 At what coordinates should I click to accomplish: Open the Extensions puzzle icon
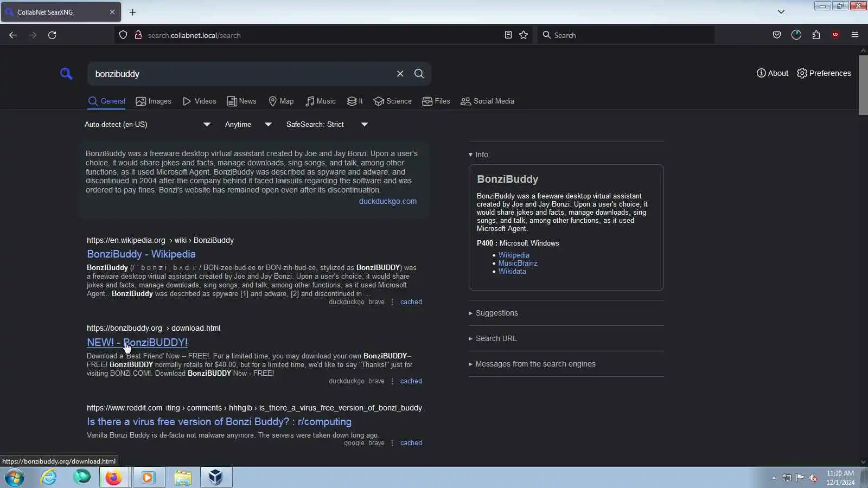click(x=816, y=35)
